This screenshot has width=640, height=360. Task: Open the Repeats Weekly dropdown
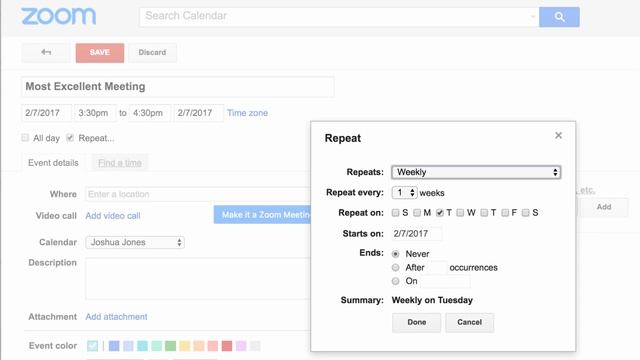(476, 172)
